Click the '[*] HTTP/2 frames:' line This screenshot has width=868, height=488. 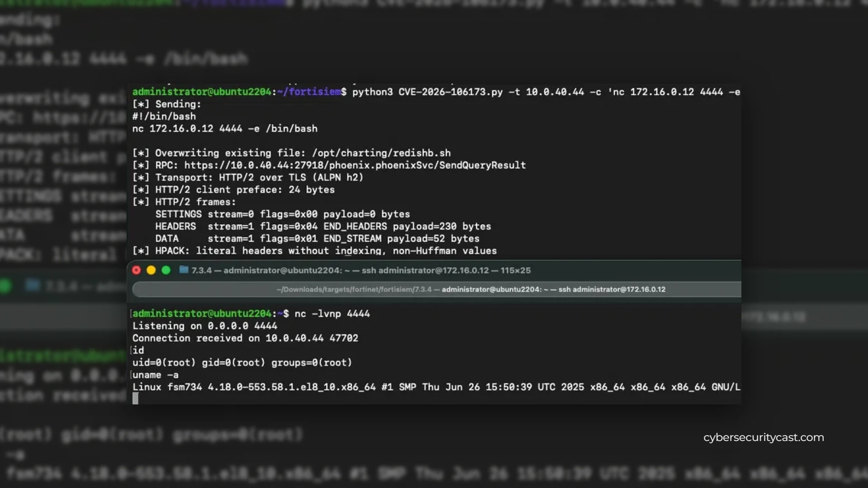(x=184, y=202)
